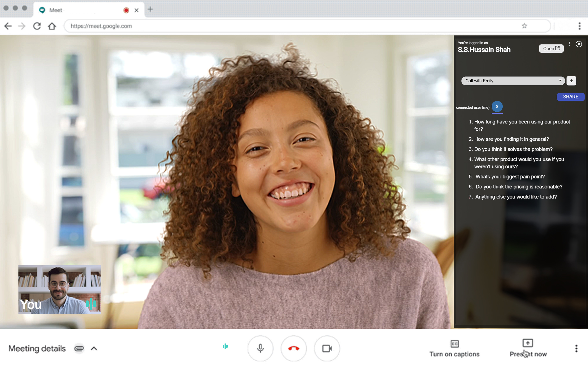Toggle the camera on or off
588x366 pixels.
coord(327,348)
